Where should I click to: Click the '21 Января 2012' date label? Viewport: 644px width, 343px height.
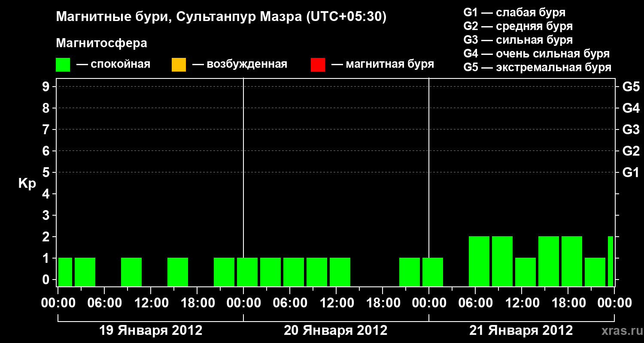tap(521, 331)
